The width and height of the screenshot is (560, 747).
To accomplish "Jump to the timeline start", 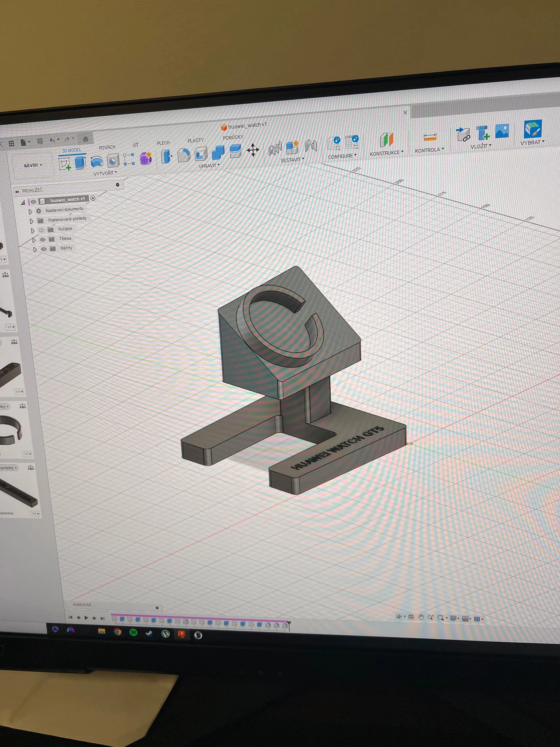I will coord(70,617).
